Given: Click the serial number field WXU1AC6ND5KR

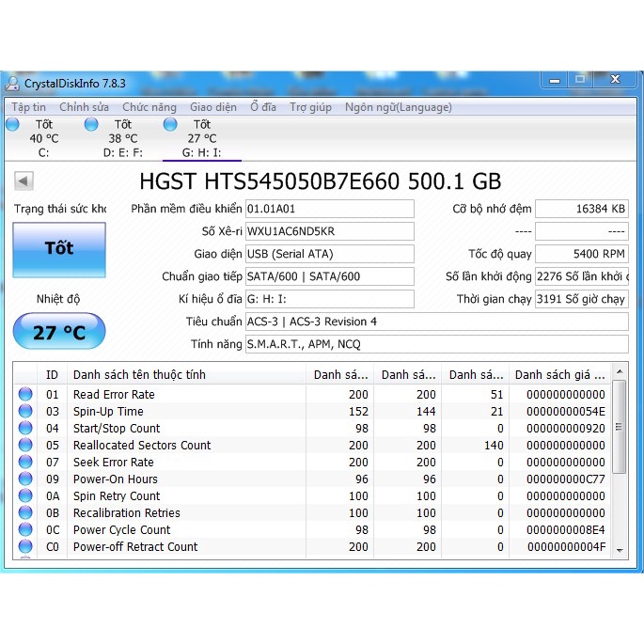Looking at the screenshot, I should [x=330, y=231].
